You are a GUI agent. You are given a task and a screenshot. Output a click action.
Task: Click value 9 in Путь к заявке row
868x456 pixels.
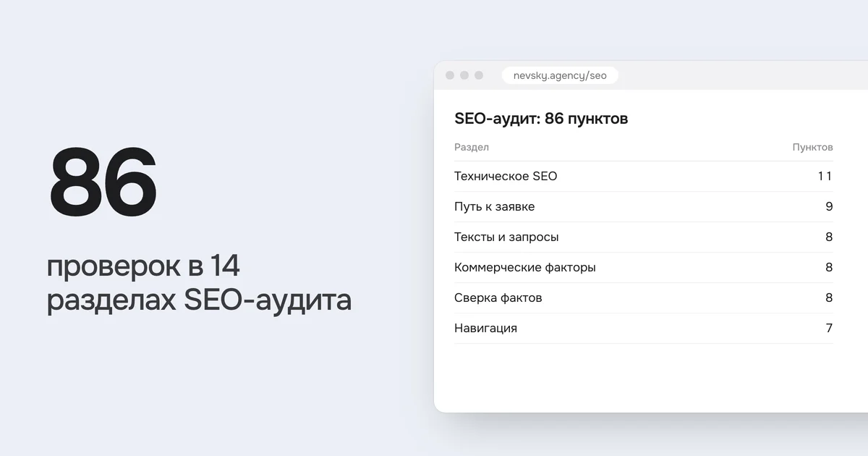pos(829,206)
